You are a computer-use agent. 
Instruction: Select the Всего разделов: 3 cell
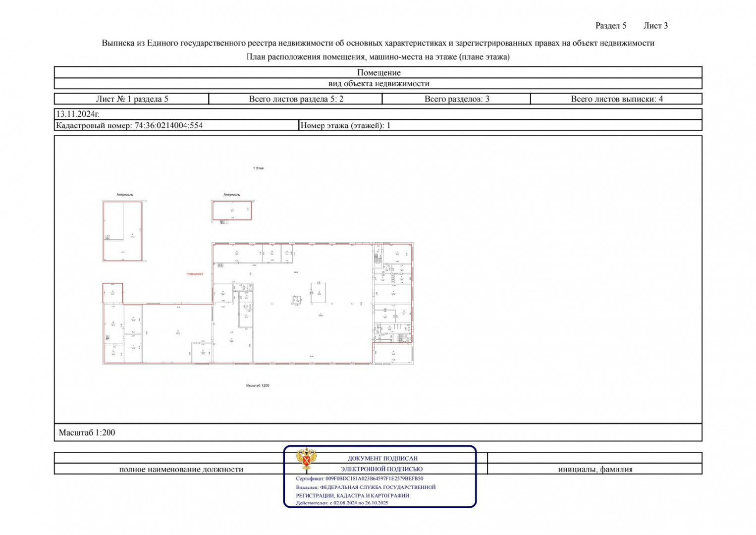(x=456, y=99)
